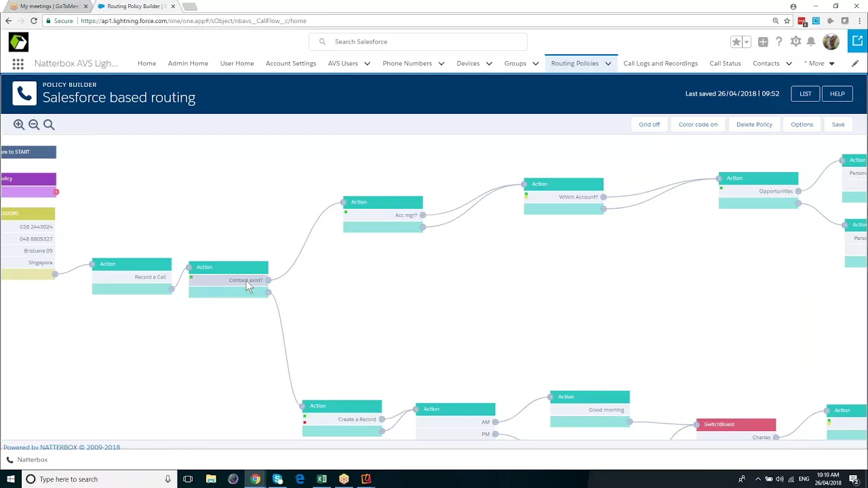The width and height of the screenshot is (868, 488).
Task: Expand the Phone Numbers menu arrow
Action: [441, 64]
